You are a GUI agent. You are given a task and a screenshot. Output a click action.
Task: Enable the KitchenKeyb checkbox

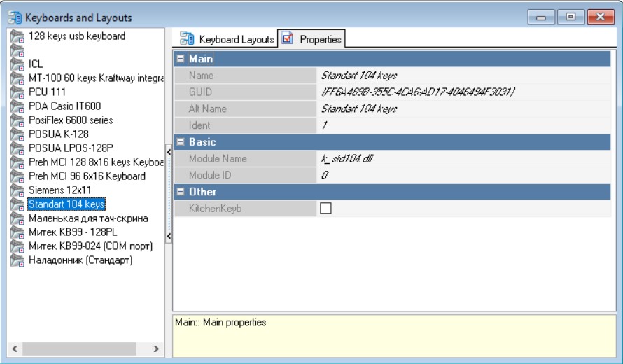pyautogui.click(x=325, y=208)
